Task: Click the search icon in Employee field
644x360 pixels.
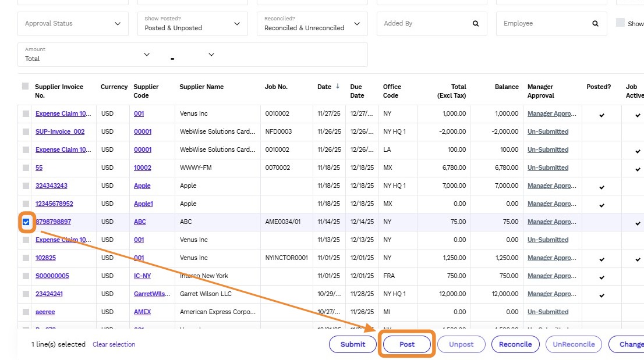Action: tap(595, 24)
